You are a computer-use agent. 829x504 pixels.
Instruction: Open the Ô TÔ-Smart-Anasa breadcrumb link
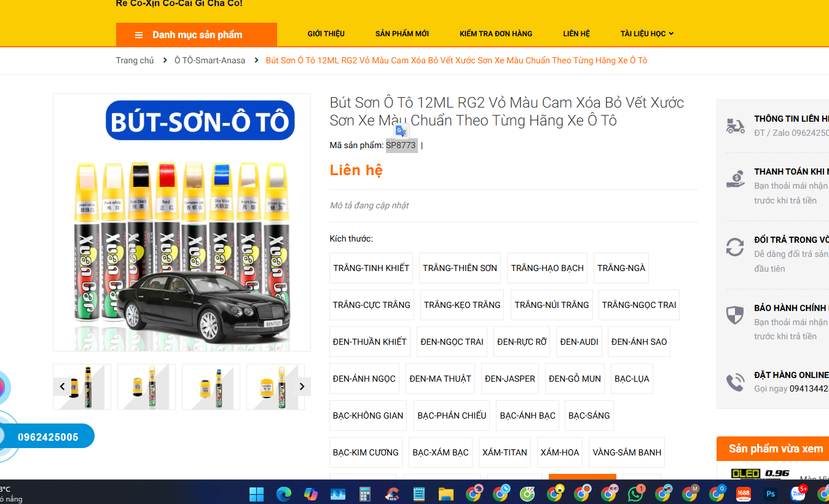pyautogui.click(x=210, y=60)
